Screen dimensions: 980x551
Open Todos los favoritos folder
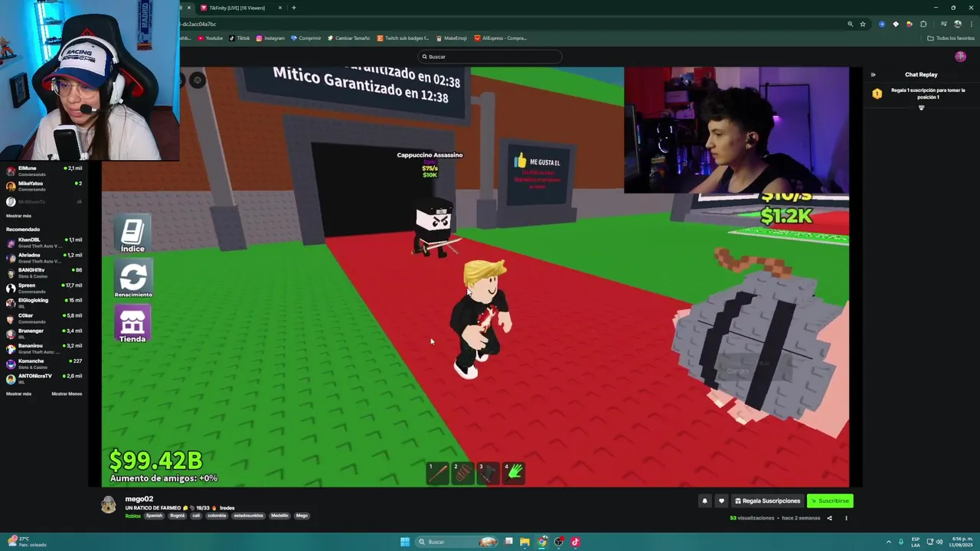click(x=951, y=38)
